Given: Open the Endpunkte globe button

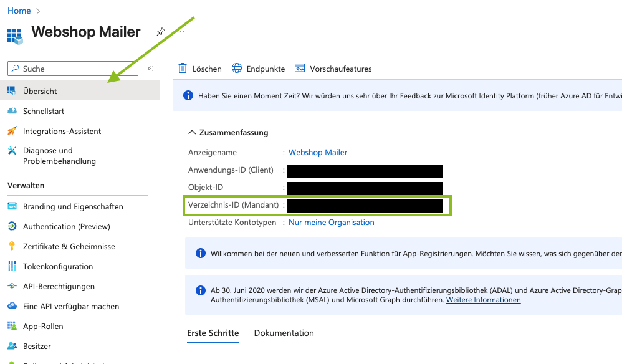Looking at the screenshot, I should [258, 69].
